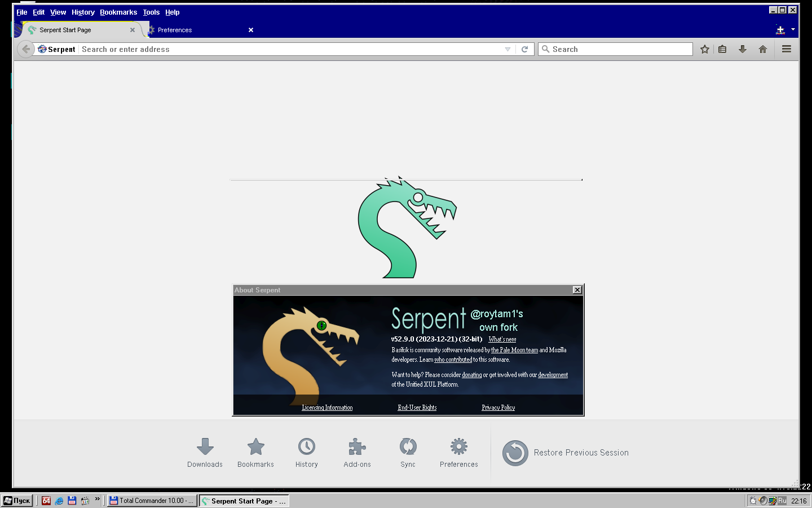Show bookmarks list toolbar icon
Viewport: 812px width, 508px height.
point(722,49)
